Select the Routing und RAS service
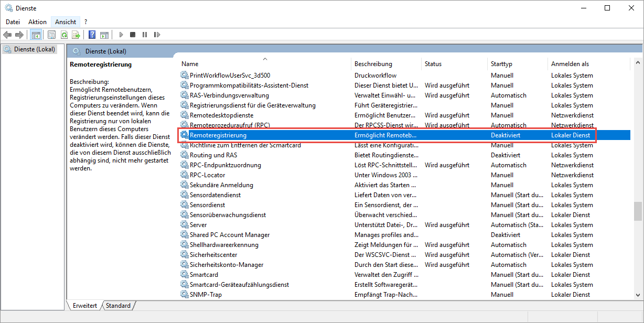 click(213, 155)
